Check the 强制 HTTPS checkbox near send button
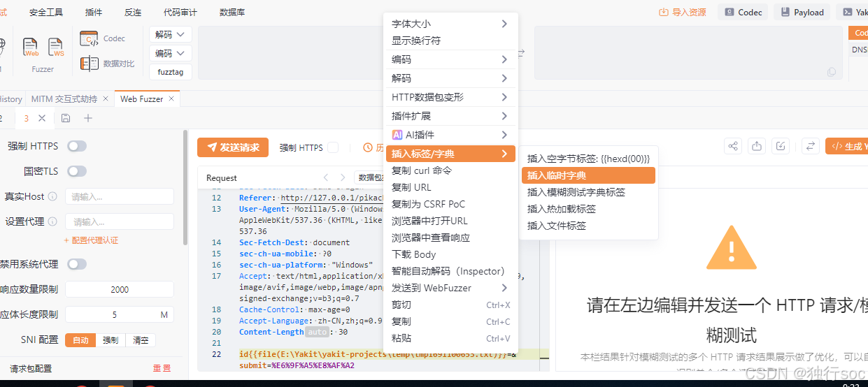 [x=333, y=147]
